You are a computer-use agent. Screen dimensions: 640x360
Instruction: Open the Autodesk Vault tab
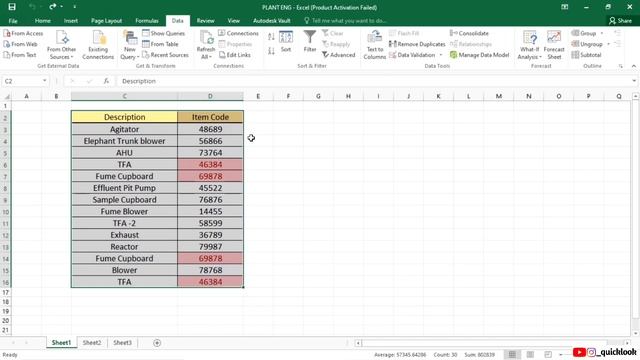pyautogui.click(x=272, y=20)
